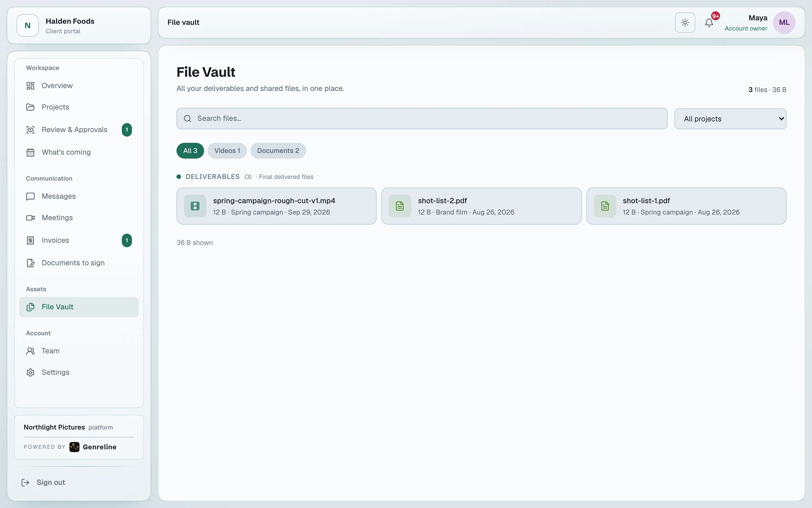
Task: Click the document icon on shot-list-1.pdf
Action: (605, 206)
